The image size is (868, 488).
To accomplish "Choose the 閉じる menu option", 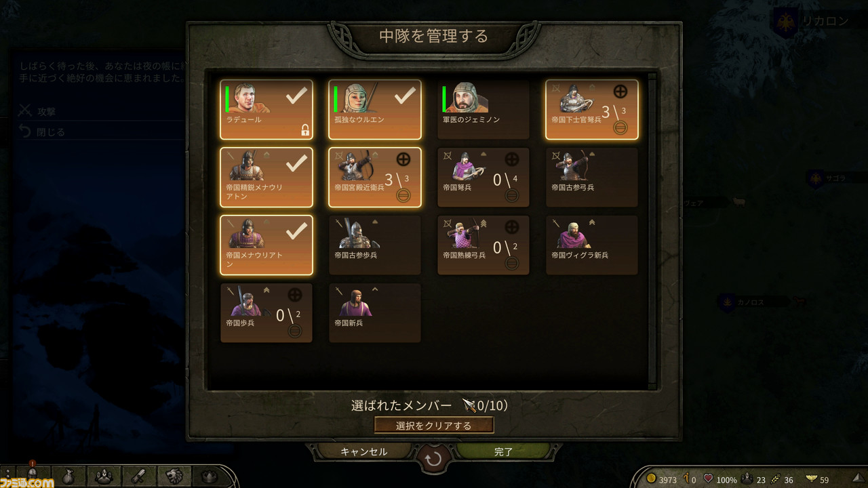I will (x=52, y=131).
